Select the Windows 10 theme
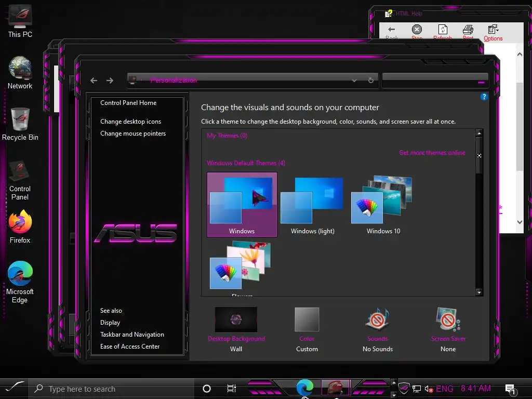This screenshot has height=399, width=532. (383, 204)
